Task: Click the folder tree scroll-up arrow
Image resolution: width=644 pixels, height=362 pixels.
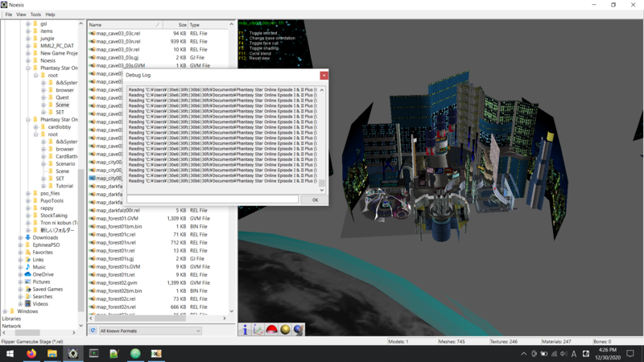Action: (x=80, y=24)
